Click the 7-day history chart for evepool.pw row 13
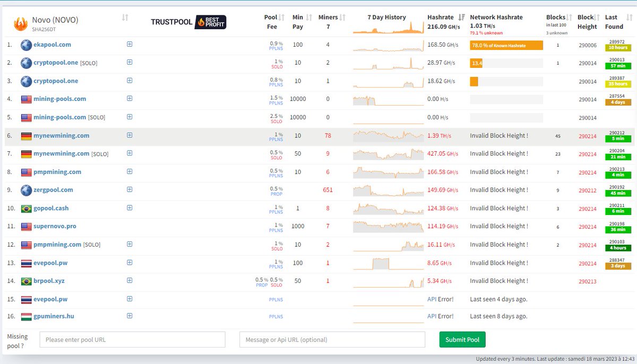The width and height of the screenshot is (637, 364). pos(389,263)
